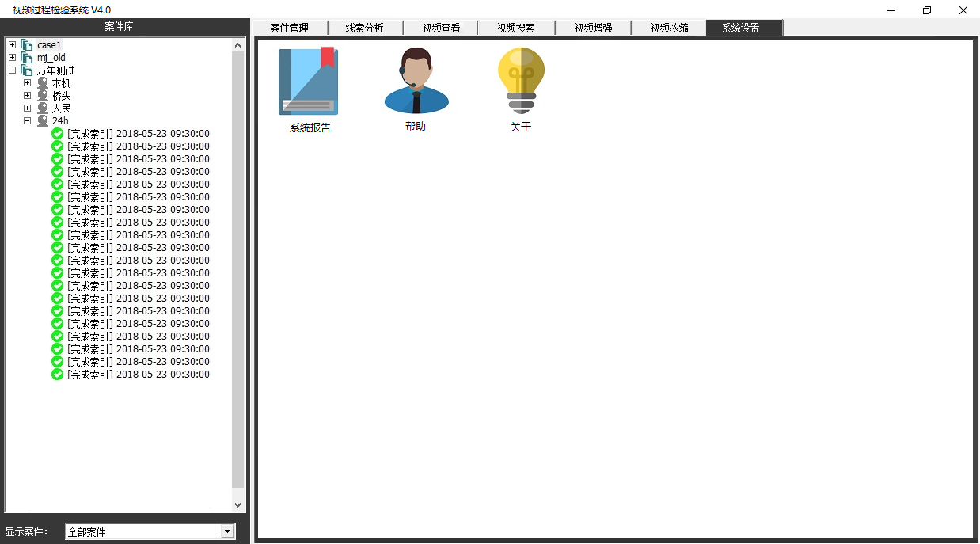Switch to the 视频搜索 tab
Screen dimensions: 980x544
515,27
